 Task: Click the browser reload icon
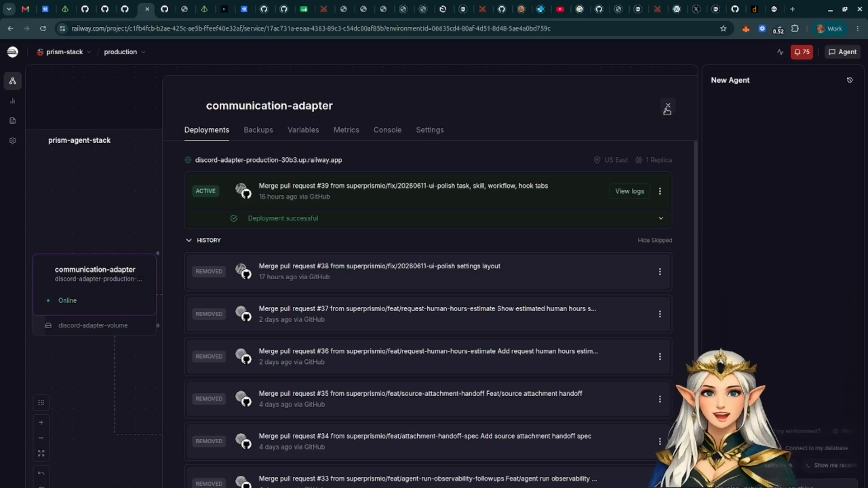coord(43,28)
